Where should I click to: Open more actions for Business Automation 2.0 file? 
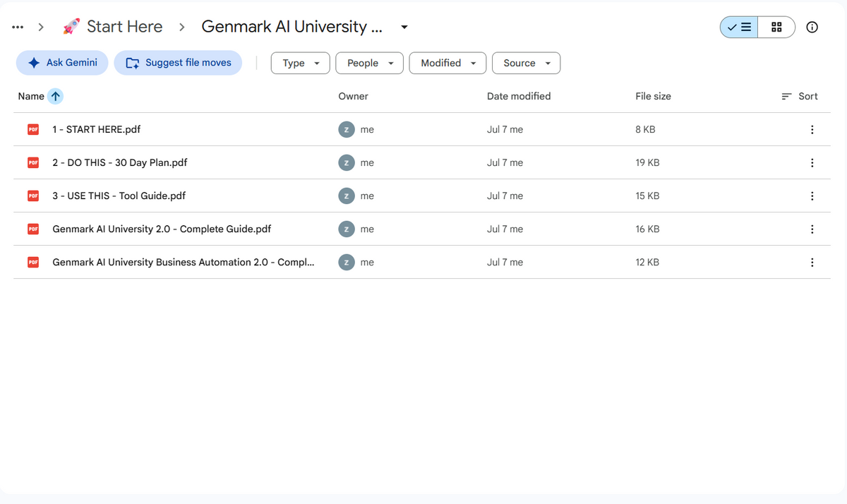pyautogui.click(x=812, y=263)
